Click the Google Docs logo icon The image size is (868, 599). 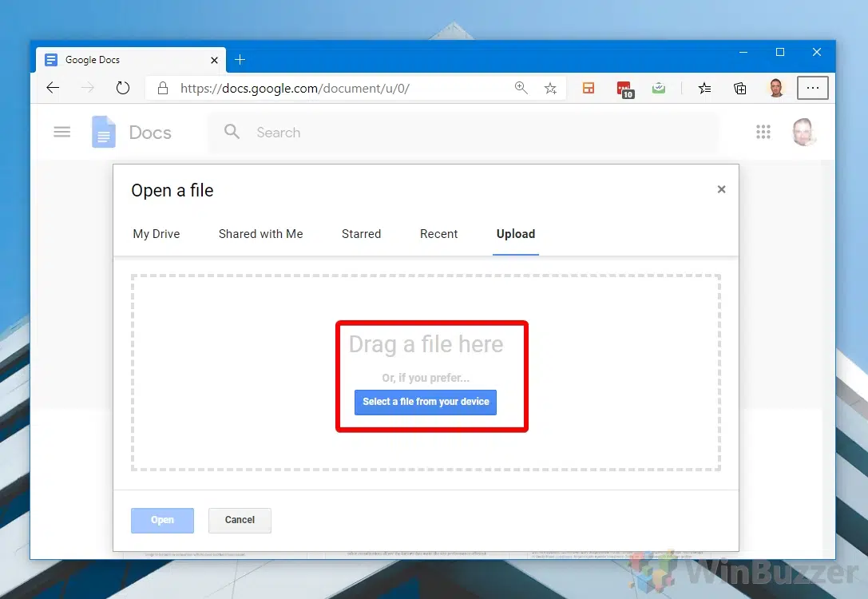coord(104,132)
